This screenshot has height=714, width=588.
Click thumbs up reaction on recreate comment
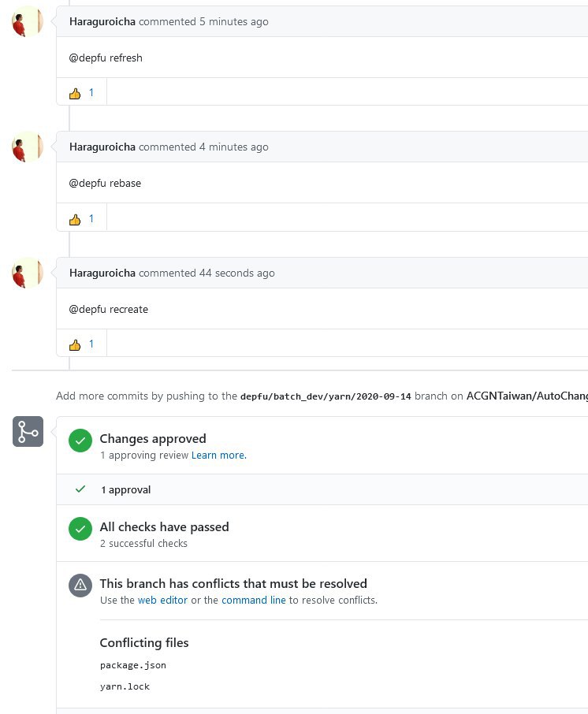coord(81,344)
